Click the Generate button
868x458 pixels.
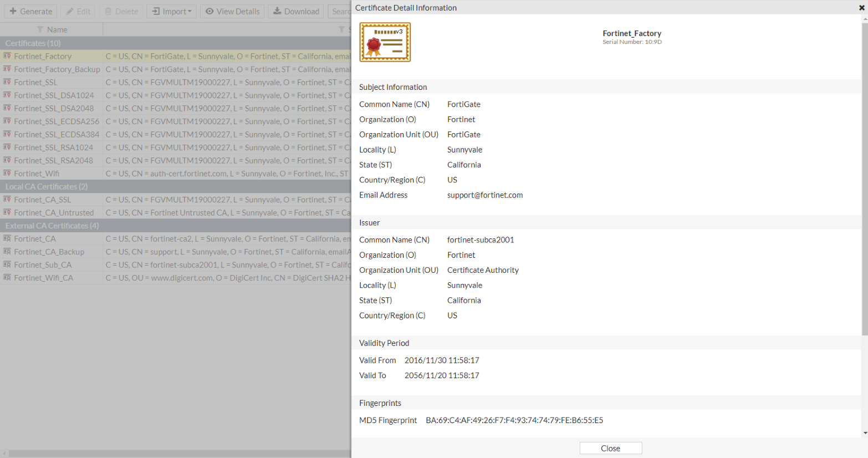click(x=31, y=11)
